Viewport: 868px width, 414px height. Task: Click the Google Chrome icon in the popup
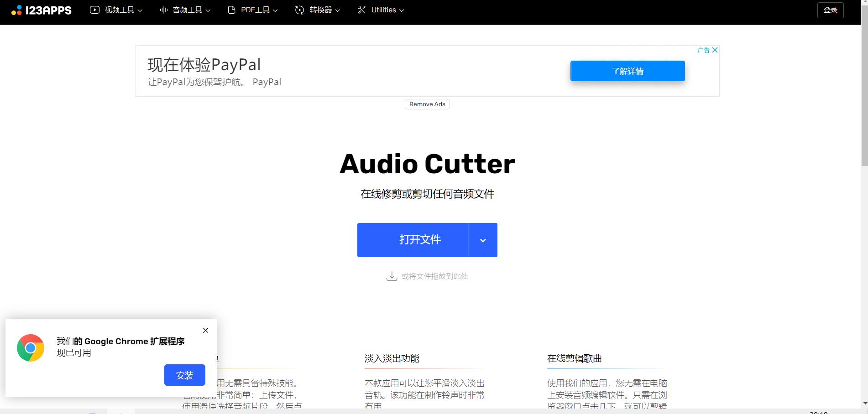[30, 348]
